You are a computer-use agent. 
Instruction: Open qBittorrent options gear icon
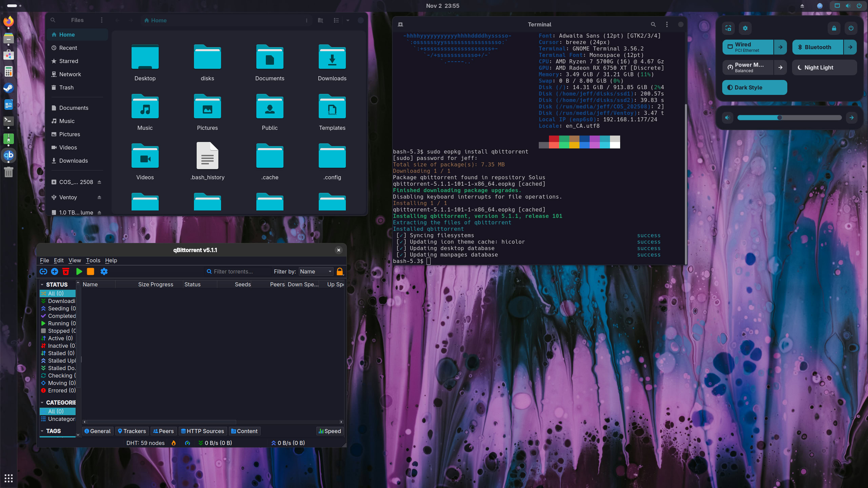point(104,271)
